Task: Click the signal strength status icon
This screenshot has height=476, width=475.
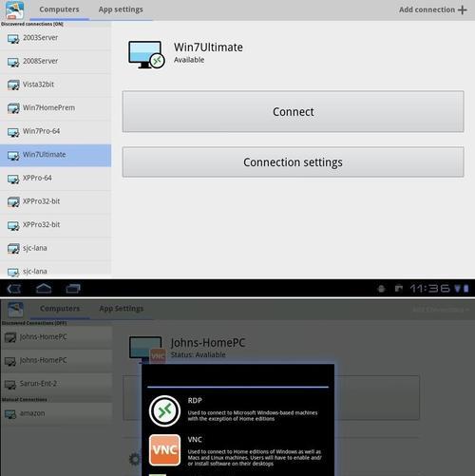Action: pyautogui.click(x=458, y=288)
